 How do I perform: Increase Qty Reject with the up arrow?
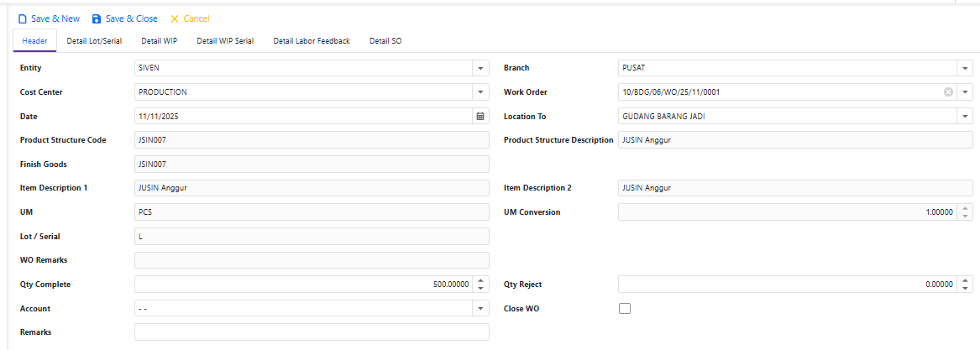point(965,280)
